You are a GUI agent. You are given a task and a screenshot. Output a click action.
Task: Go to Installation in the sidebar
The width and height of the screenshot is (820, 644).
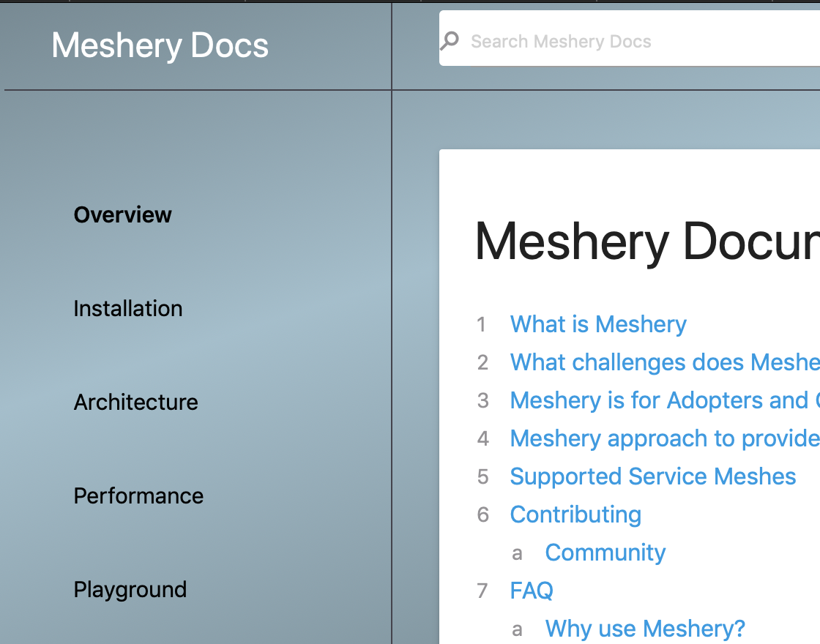pos(128,308)
